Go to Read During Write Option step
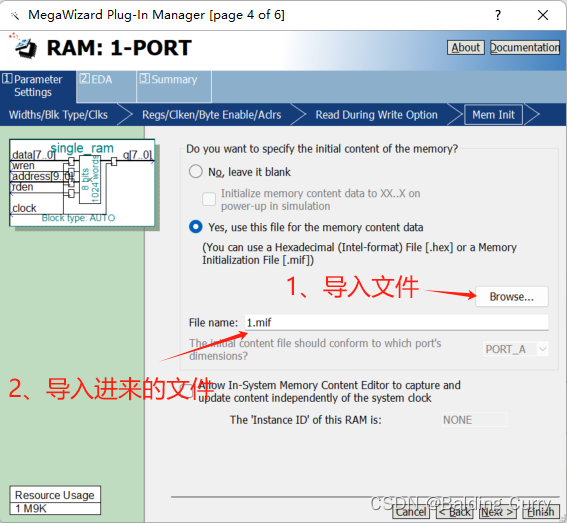567x523 pixels. pyautogui.click(x=376, y=115)
